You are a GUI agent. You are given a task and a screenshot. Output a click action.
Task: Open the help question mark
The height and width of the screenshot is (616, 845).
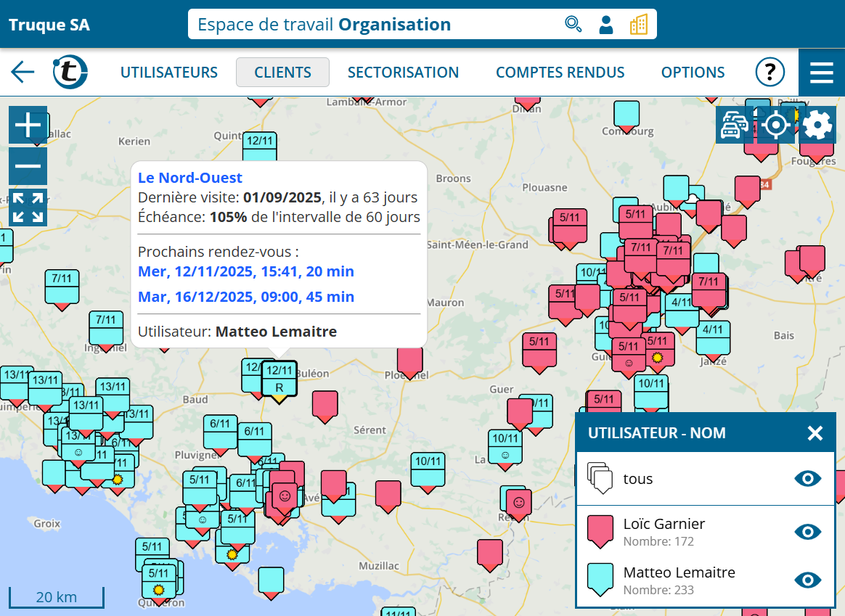pyautogui.click(x=770, y=72)
